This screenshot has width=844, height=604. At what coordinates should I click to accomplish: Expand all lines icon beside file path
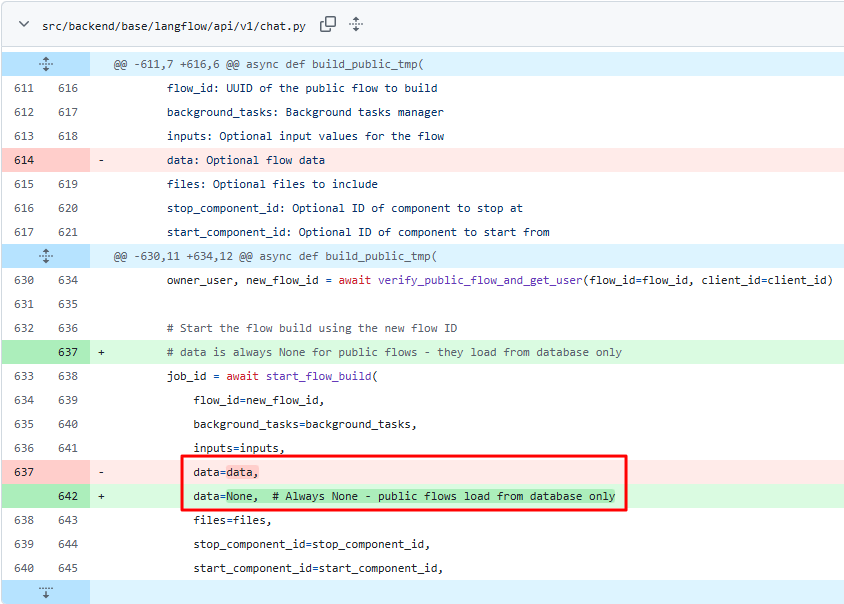coord(356,24)
